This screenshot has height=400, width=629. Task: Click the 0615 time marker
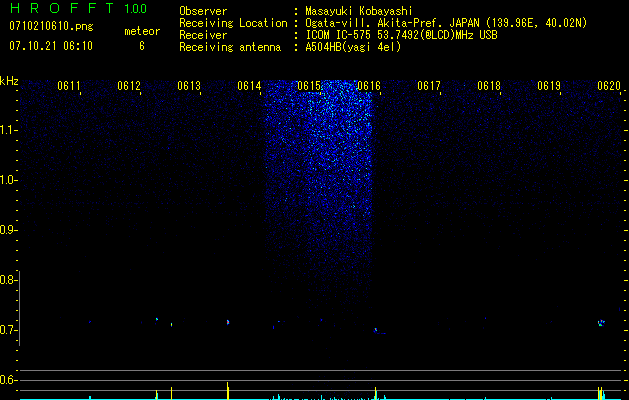point(309,86)
